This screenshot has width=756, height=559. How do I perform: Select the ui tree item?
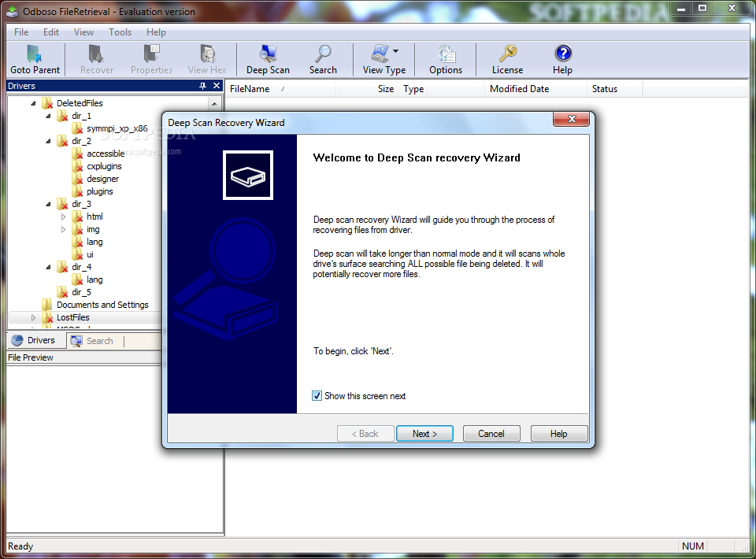[x=90, y=254]
